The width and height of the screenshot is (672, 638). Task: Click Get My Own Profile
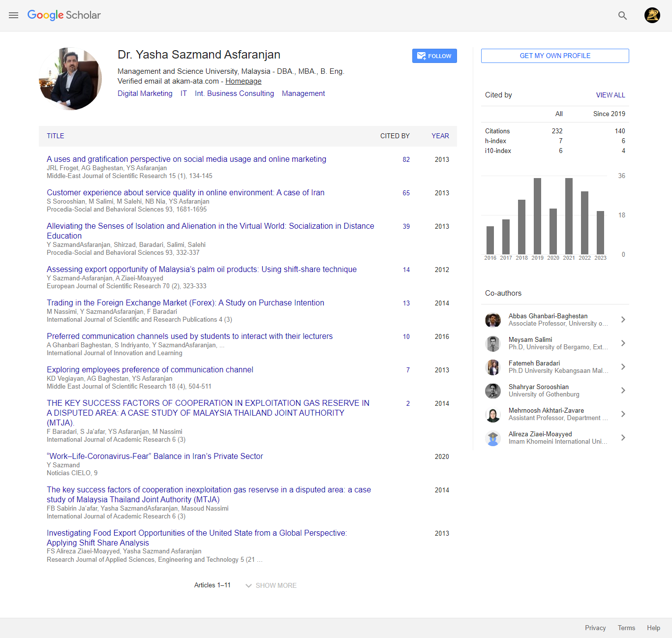point(555,56)
